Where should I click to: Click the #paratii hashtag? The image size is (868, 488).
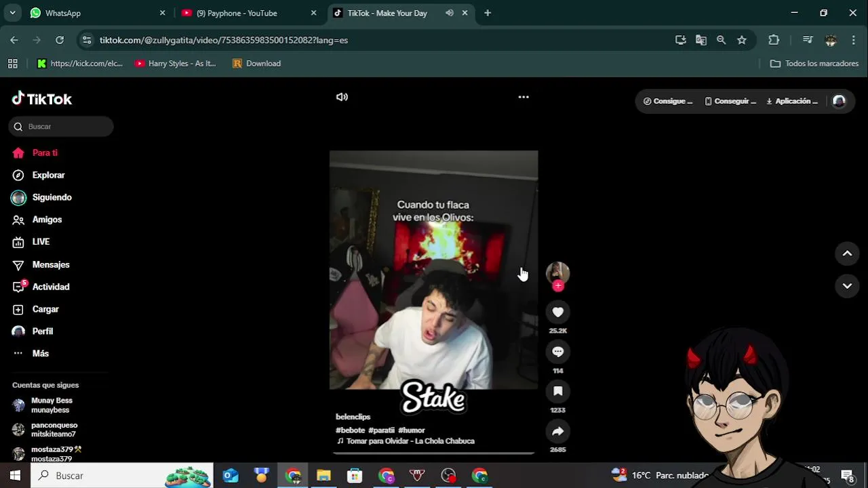coord(381,430)
